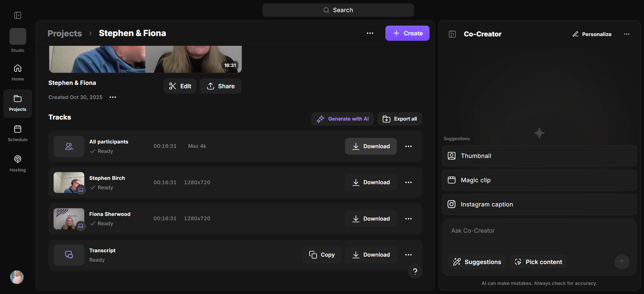Open project header more options menu
Viewport: 644px width, 294px height.
click(370, 33)
